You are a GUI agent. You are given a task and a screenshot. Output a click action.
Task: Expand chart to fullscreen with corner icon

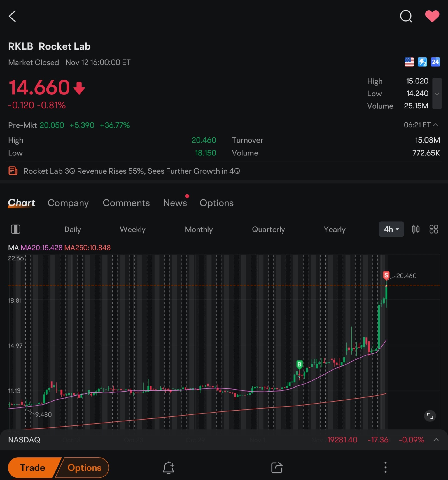pyautogui.click(x=430, y=416)
